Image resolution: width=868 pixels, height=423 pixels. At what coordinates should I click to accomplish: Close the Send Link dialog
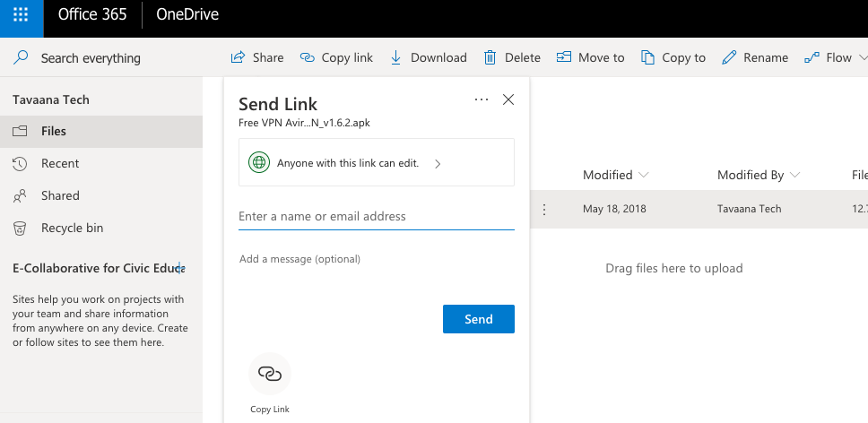point(508,99)
